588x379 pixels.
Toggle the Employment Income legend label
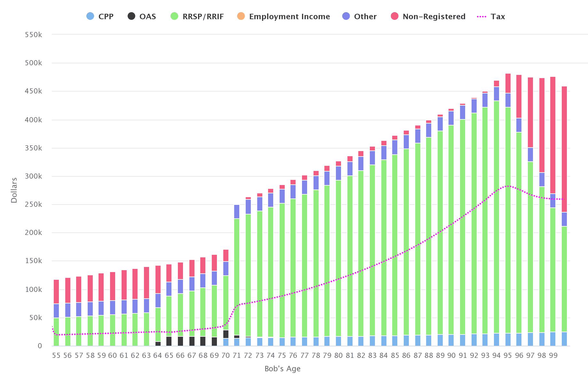[x=290, y=17]
